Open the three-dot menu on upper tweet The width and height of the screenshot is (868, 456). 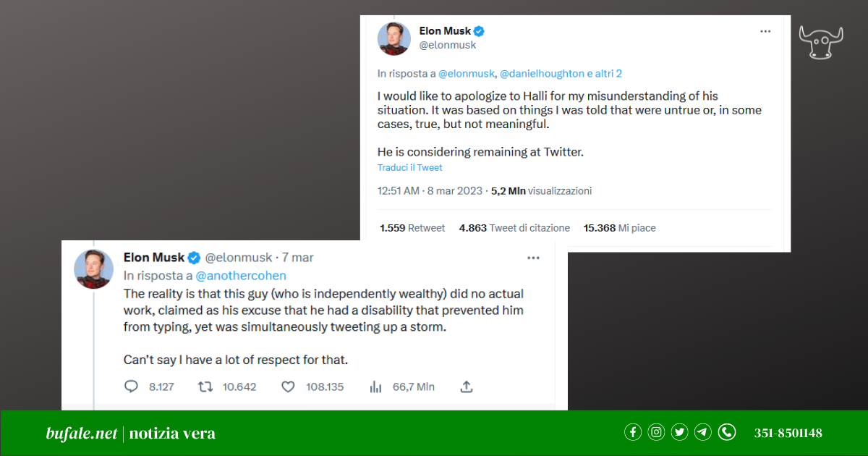click(x=765, y=32)
